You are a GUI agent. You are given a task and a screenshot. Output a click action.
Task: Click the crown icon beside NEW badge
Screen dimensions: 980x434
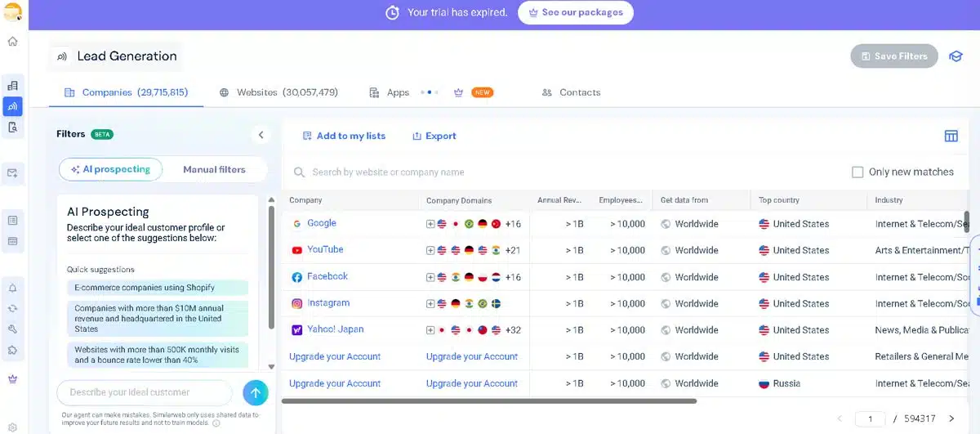coord(458,92)
